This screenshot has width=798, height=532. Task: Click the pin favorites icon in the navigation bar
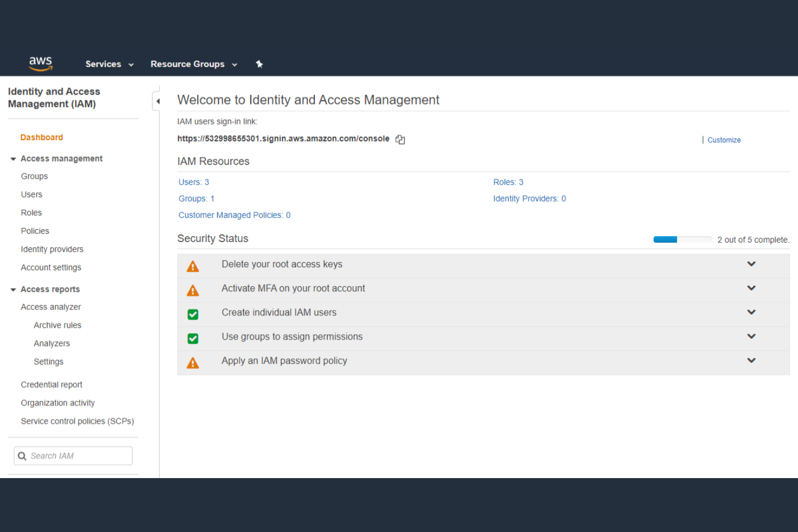259,64
